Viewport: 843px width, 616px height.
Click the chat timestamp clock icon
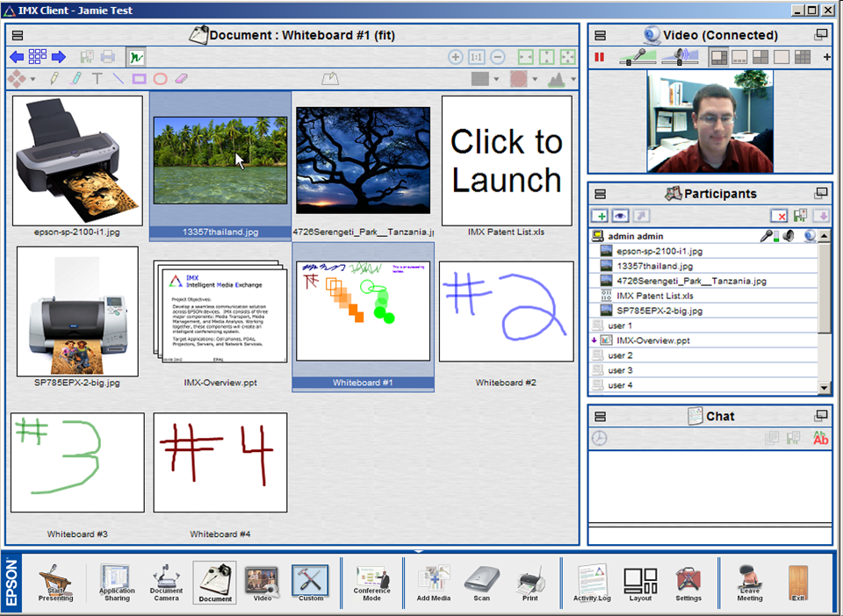tap(600, 438)
